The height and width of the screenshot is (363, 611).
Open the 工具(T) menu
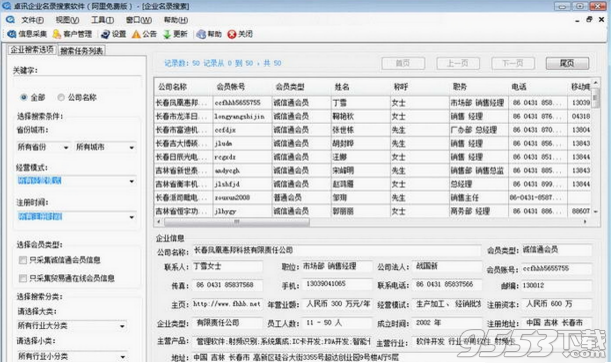[x=102, y=20]
